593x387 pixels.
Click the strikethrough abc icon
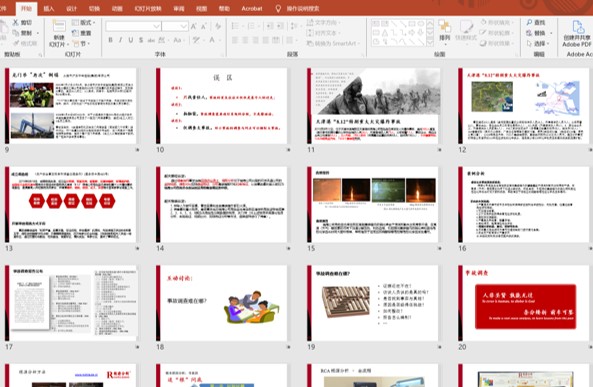(151, 40)
